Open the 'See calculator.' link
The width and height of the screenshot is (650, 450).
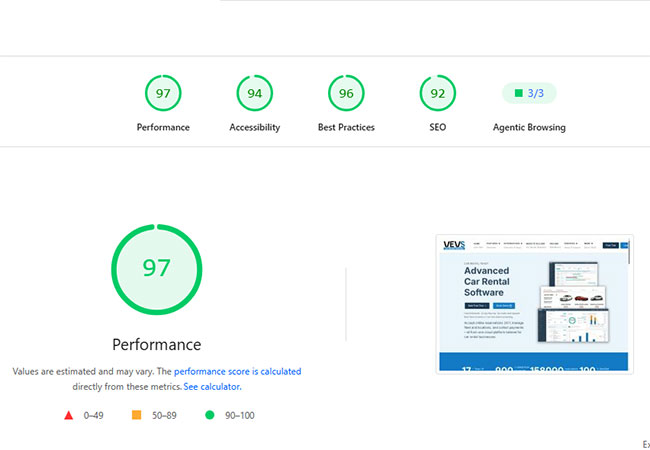tap(212, 387)
